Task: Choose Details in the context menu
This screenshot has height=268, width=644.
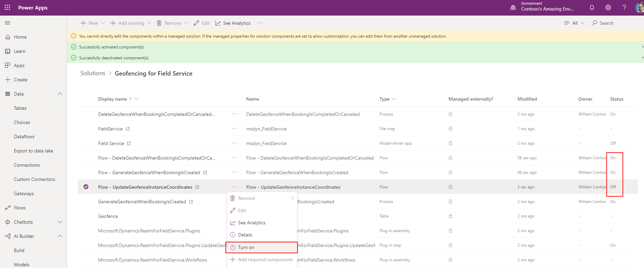Action: [262, 235]
